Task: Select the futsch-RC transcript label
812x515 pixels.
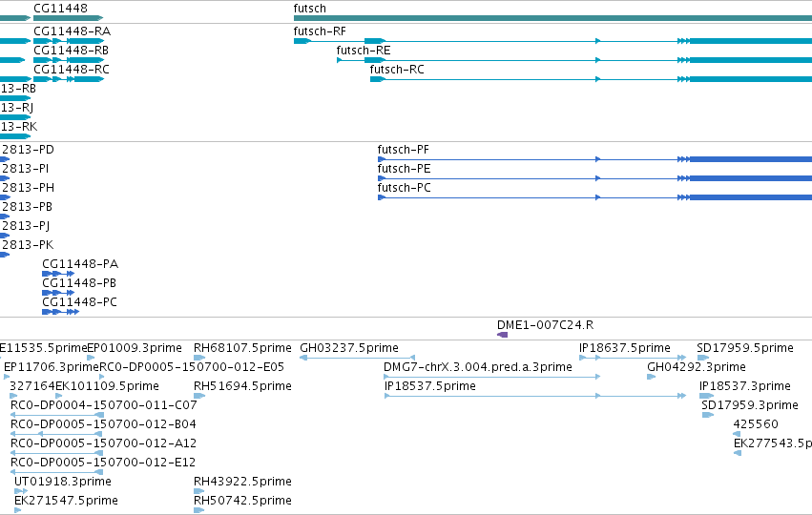Action: point(397,70)
